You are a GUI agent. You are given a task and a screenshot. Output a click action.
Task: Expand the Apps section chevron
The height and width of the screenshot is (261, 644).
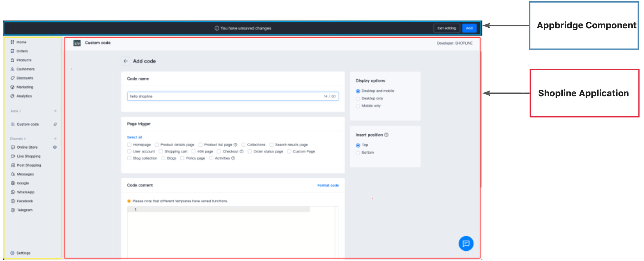[20, 111]
